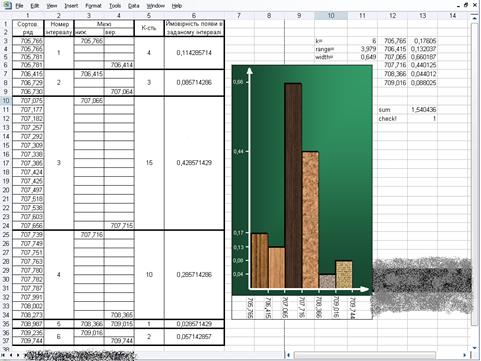Open the Format menu
Viewport: 481px width, 361px height.
[93, 6]
